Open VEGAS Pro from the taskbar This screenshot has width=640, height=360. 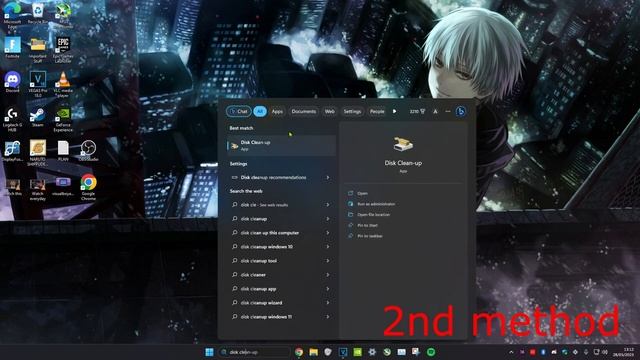(x=343, y=352)
